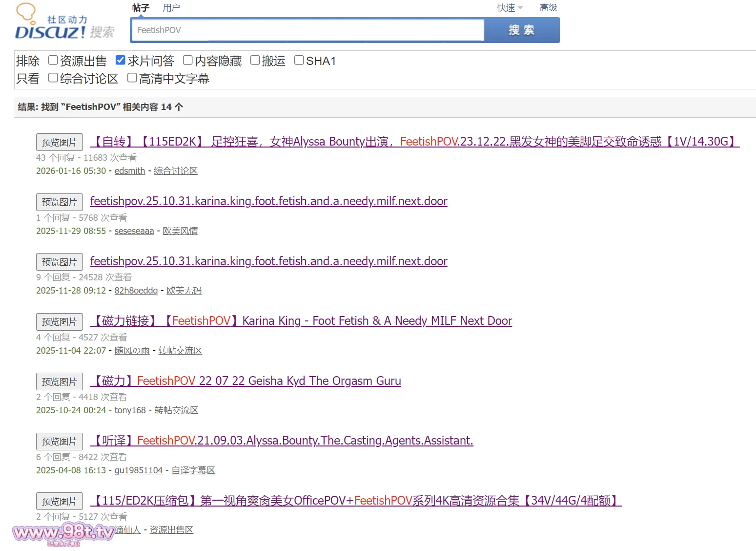The height and width of the screenshot is (551, 756).
Task: Enable the SHA1 exclude checkbox
Action: 299,60
